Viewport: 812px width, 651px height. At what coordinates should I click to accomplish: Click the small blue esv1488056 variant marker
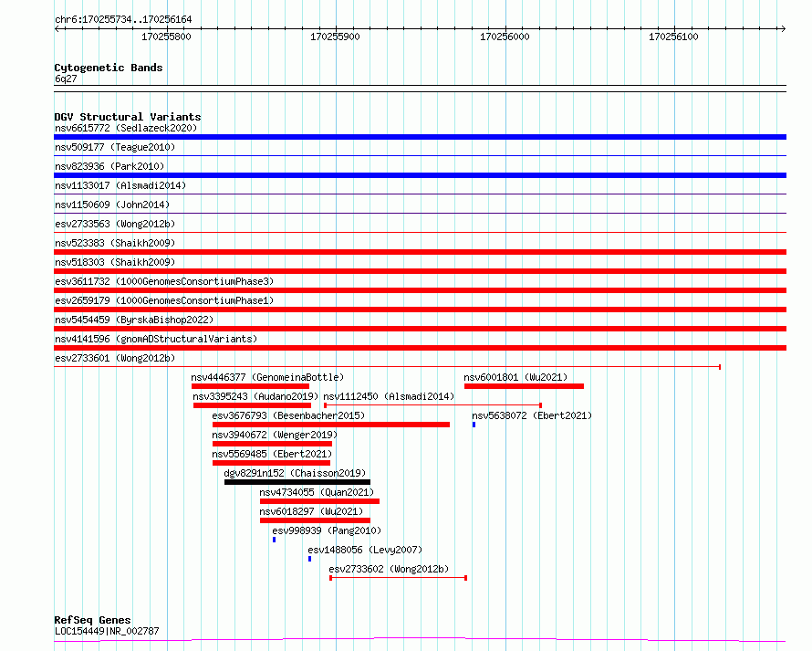click(309, 559)
